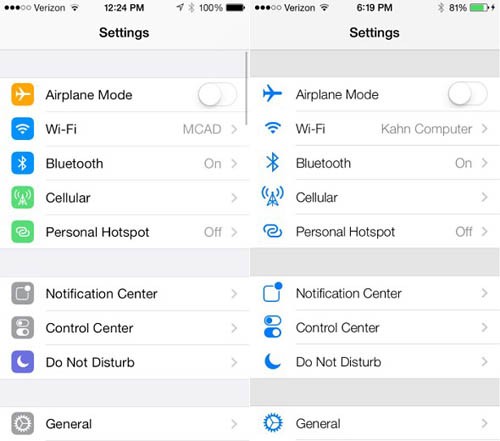Toggle Airplane Mode switch on Kahn Computer screen
Image resolution: width=500 pixels, height=441 pixels.
click(468, 94)
